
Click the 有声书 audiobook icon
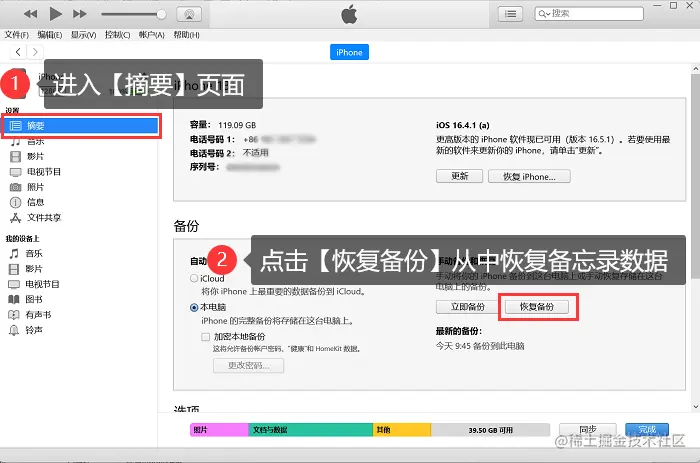click(x=14, y=315)
